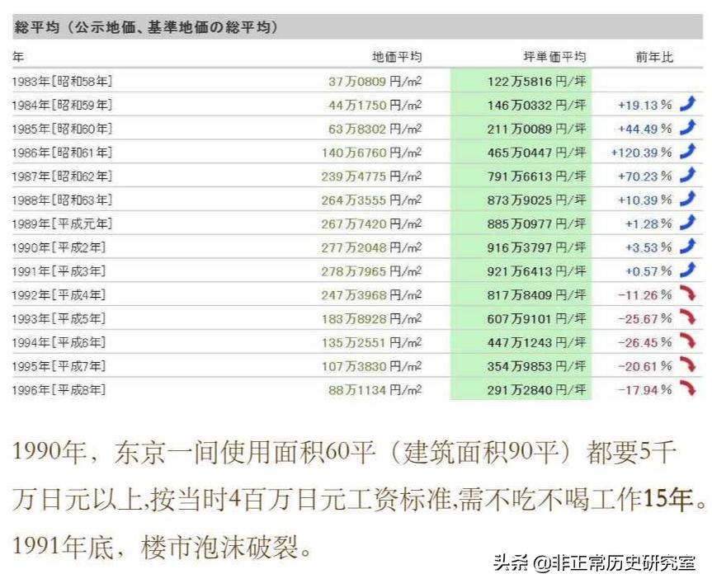Select the 1989年[平成元年] row label

tap(62, 223)
